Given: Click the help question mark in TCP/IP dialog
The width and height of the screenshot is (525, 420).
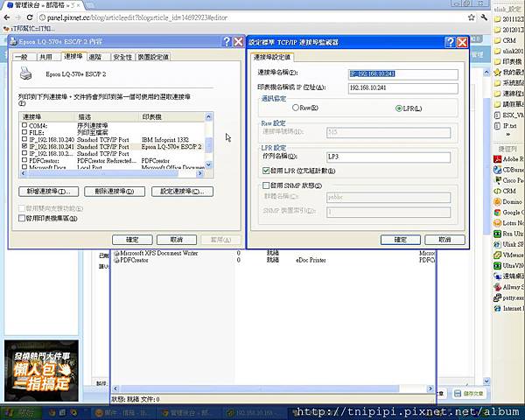Looking at the screenshot, I should pyautogui.click(x=451, y=42).
